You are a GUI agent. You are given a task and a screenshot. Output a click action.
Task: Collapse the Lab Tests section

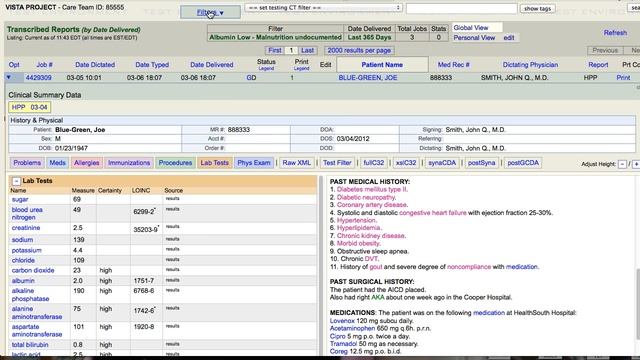click(16, 181)
